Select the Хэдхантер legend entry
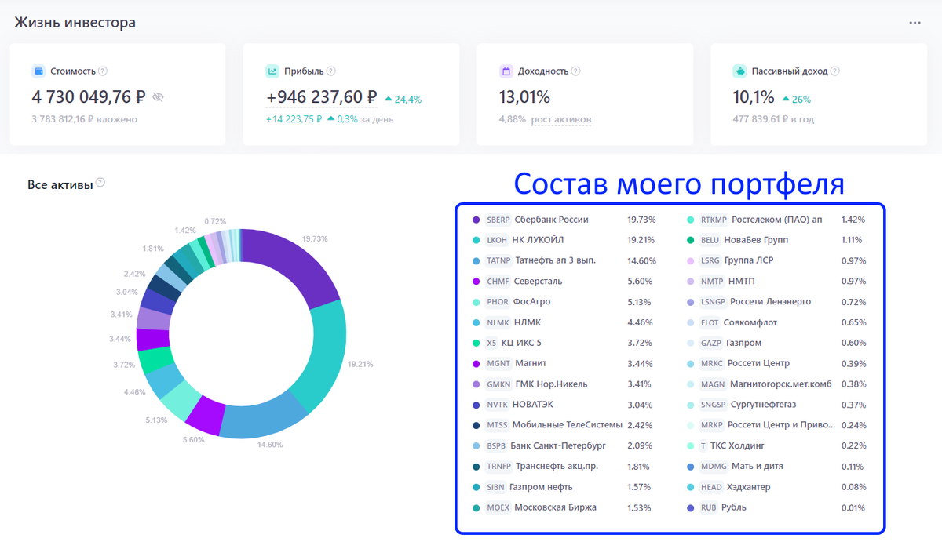 pyautogui.click(x=776, y=487)
